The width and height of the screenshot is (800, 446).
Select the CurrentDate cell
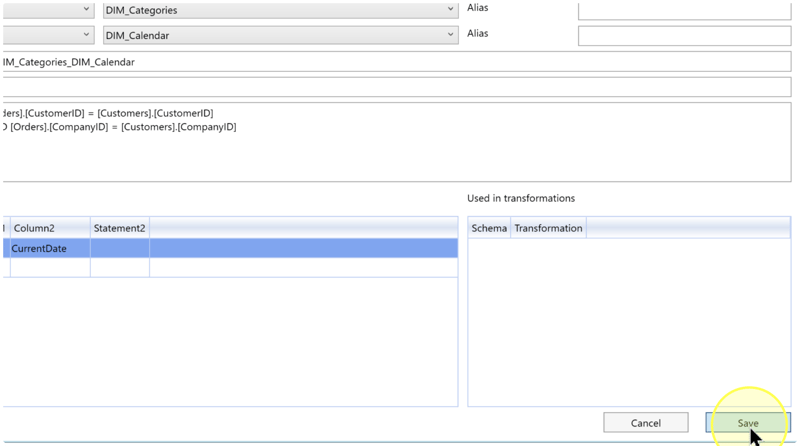50,248
